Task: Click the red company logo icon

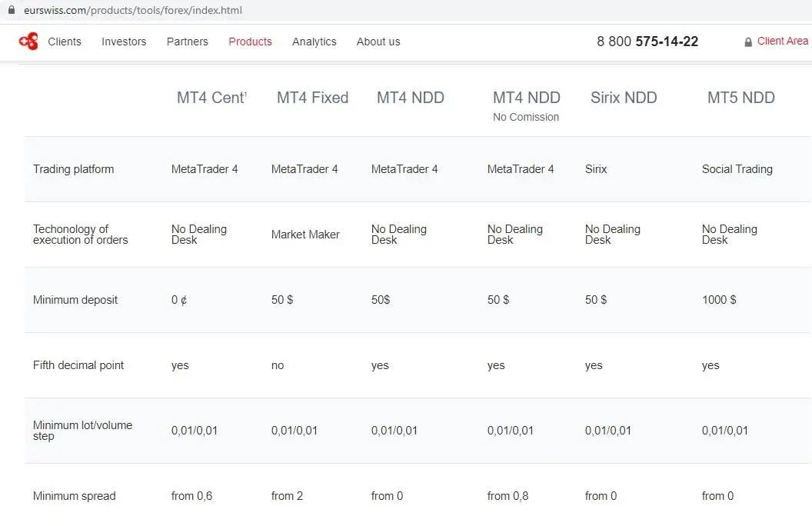Action: click(28, 41)
